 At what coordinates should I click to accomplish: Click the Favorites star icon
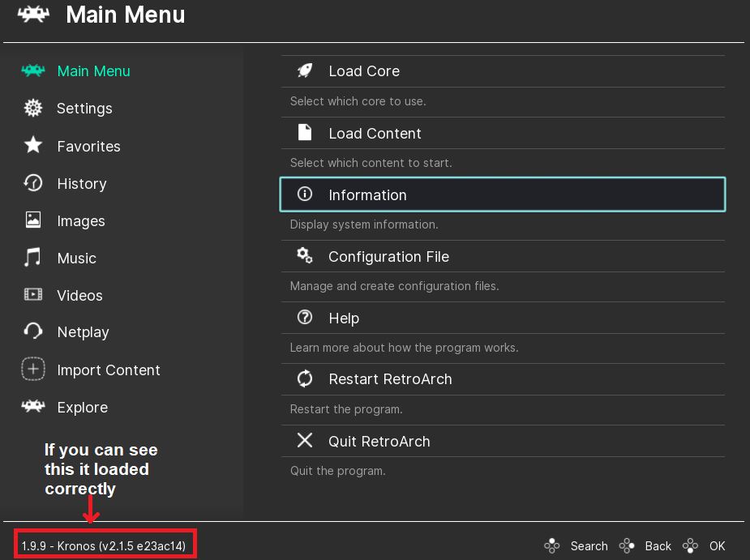tap(33, 146)
